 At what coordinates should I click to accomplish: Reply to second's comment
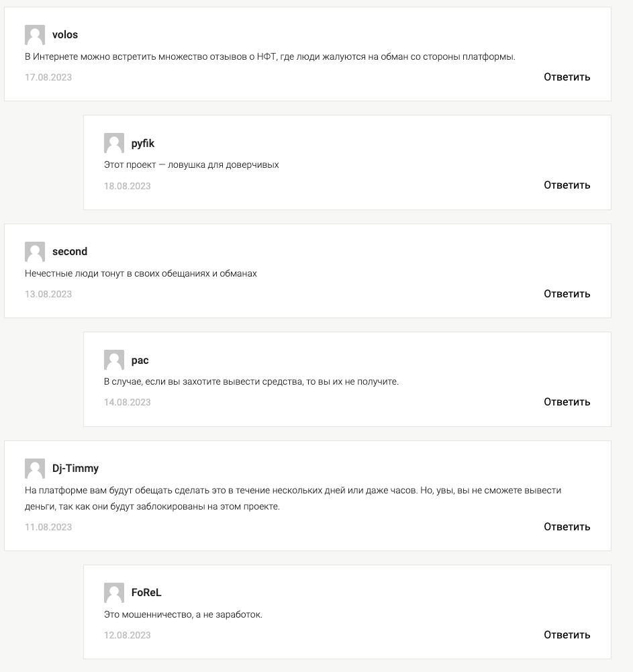point(567,294)
